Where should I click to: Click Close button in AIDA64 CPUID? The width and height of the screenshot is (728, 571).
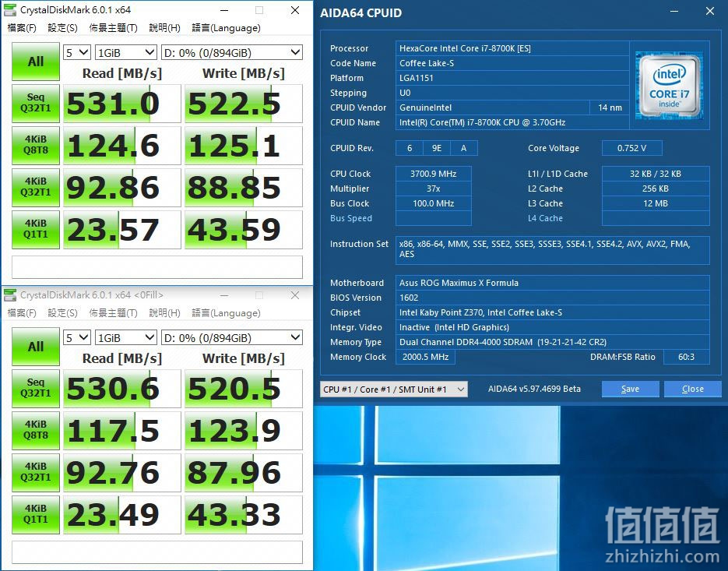(693, 389)
